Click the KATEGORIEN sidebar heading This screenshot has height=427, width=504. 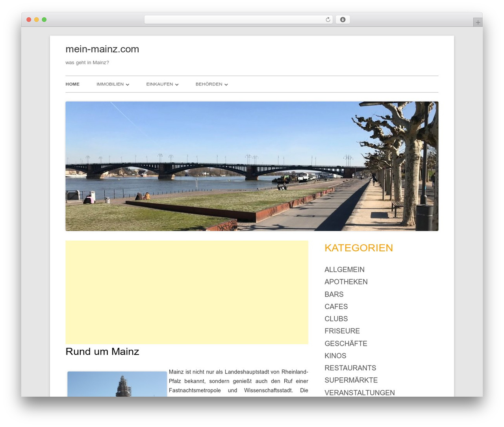(x=359, y=248)
